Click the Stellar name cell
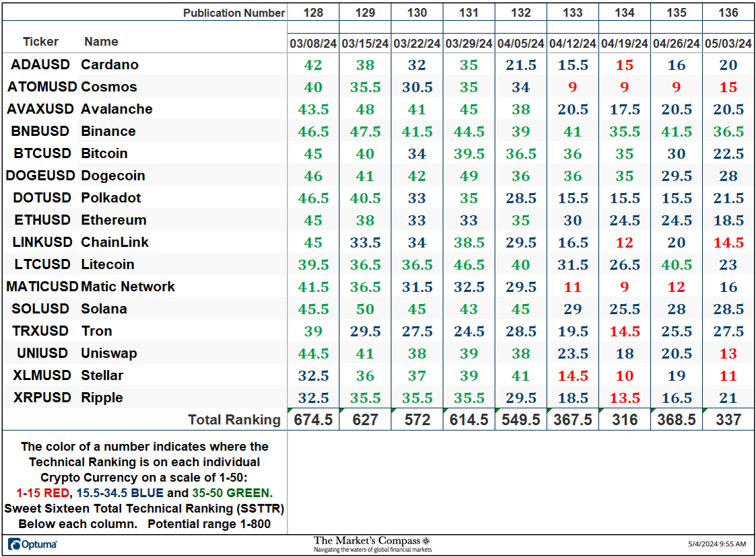Screen dimensions: 756x557 (102, 375)
